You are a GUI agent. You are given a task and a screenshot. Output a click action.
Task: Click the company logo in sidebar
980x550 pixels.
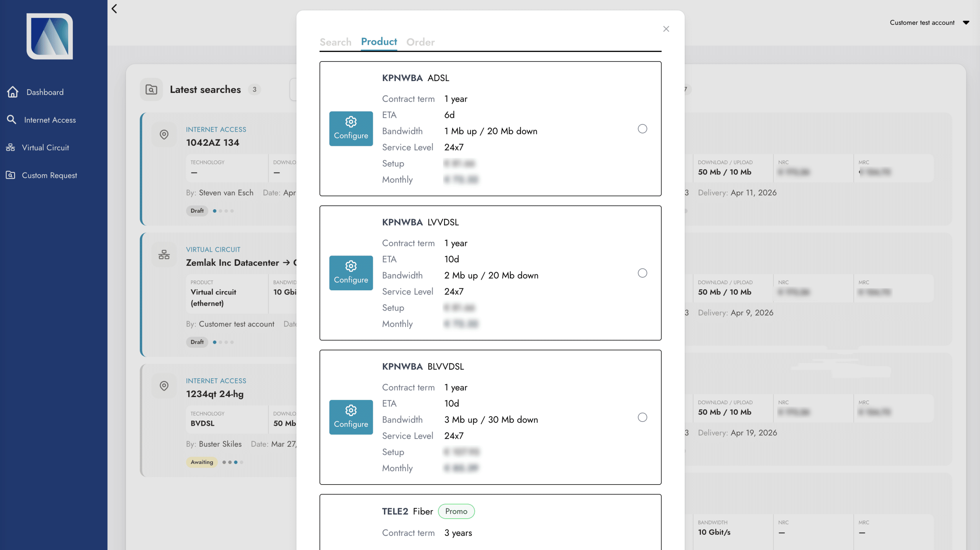coord(50,36)
